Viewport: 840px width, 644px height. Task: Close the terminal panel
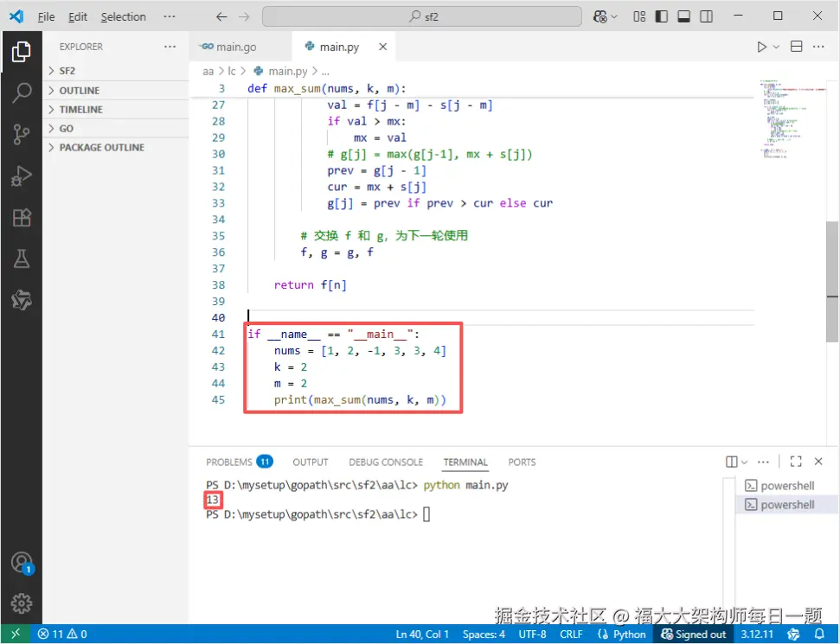point(818,462)
